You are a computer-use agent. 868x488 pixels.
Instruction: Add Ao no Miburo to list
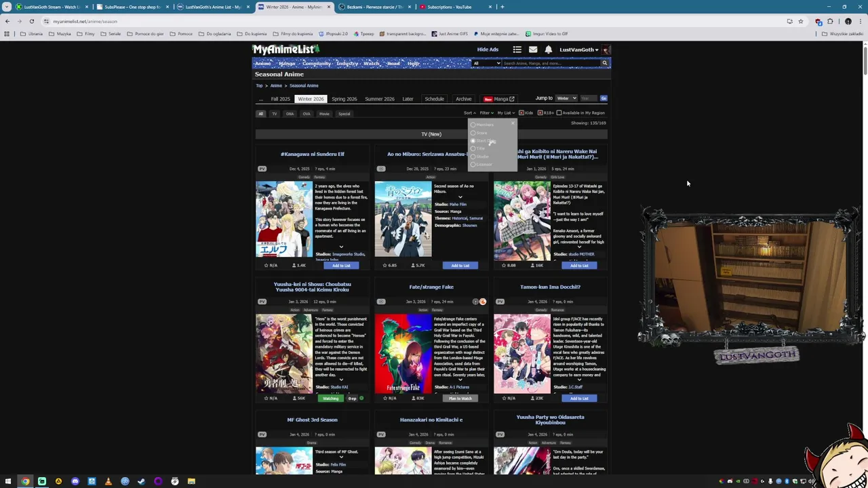coord(460,266)
